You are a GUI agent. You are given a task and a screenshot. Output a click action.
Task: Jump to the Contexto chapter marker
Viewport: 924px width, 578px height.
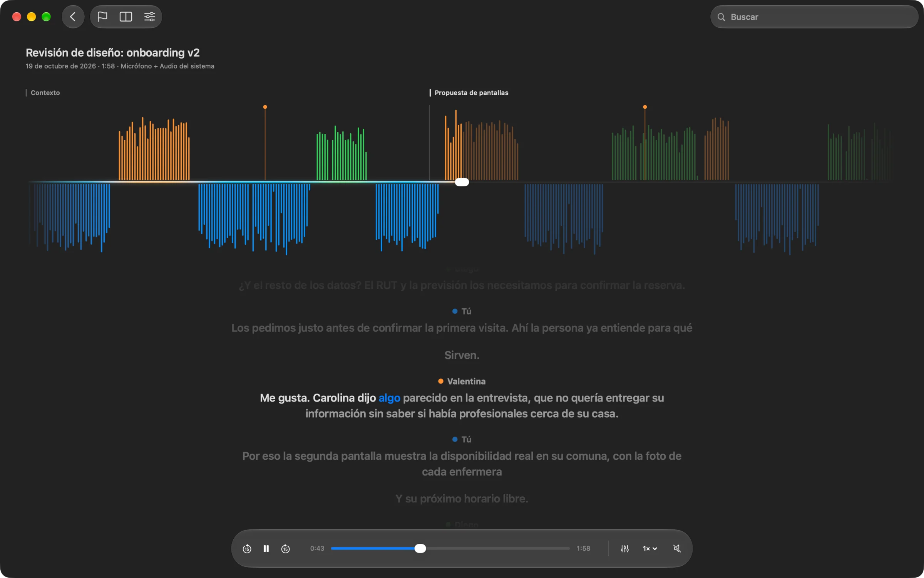point(43,92)
